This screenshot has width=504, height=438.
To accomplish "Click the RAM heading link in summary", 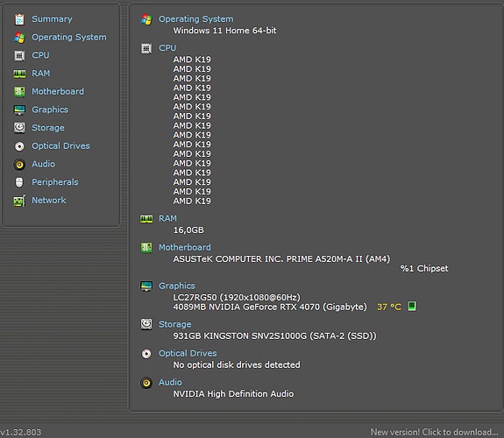I will tap(167, 218).
